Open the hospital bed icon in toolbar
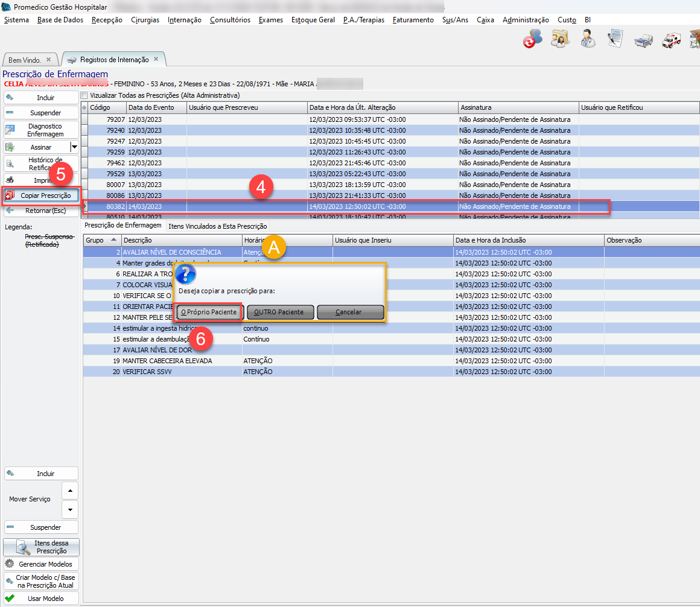This screenshot has width=700, height=607. coord(643,40)
